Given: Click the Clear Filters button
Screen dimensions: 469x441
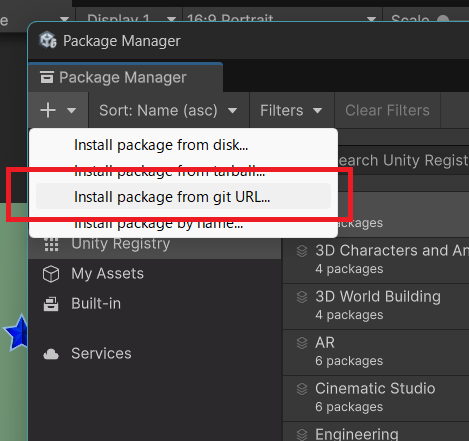Looking at the screenshot, I should [x=387, y=110].
